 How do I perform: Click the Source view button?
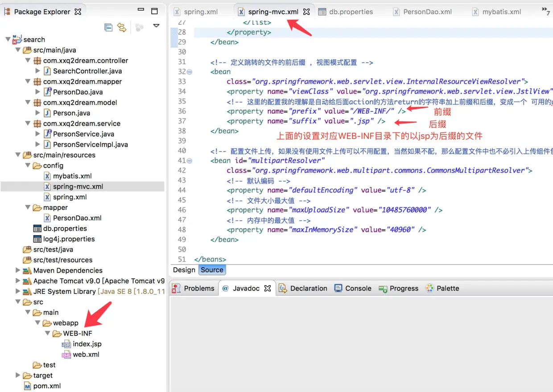[x=212, y=269]
